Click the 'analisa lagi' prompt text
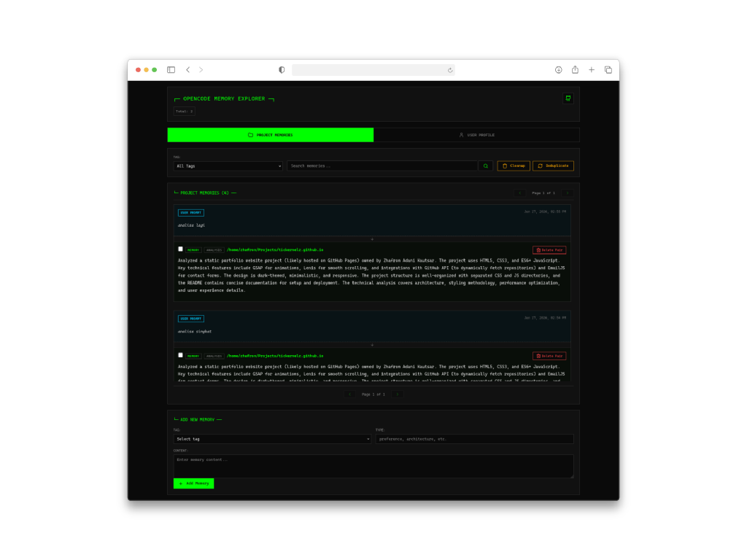This screenshot has width=747, height=560. coord(192,225)
